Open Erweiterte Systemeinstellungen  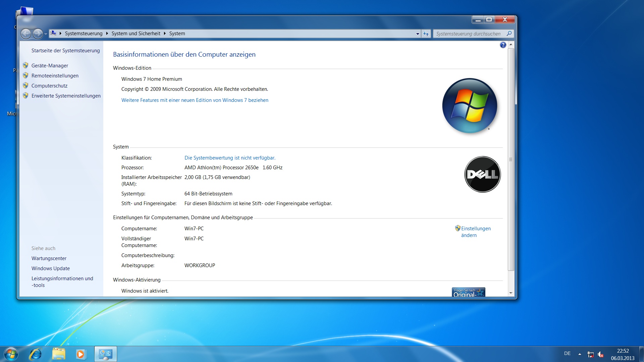[x=66, y=96]
